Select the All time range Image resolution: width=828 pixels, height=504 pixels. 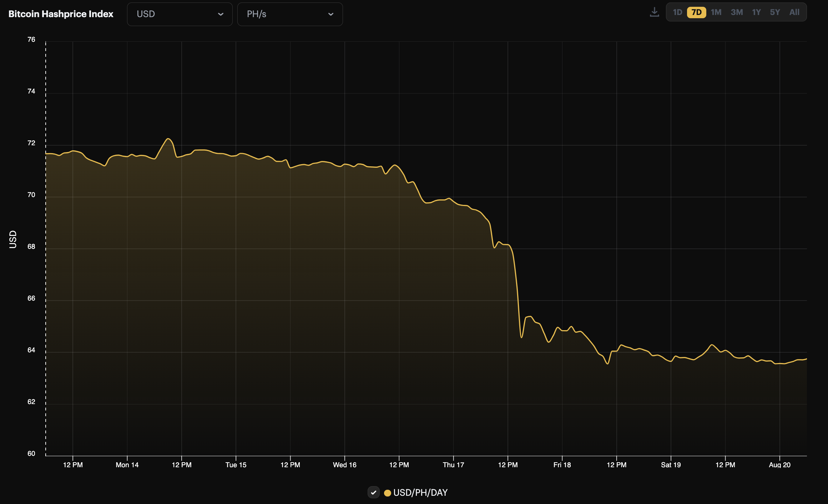794,12
